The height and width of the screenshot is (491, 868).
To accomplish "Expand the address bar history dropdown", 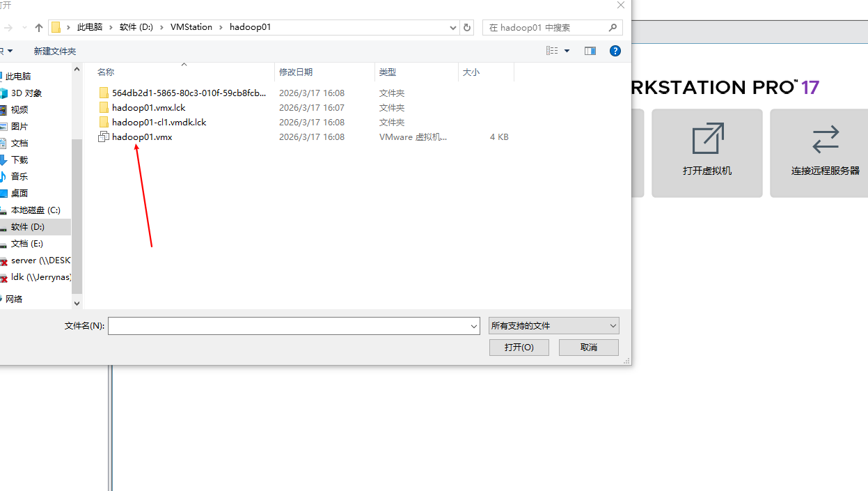I will click(453, 28).
